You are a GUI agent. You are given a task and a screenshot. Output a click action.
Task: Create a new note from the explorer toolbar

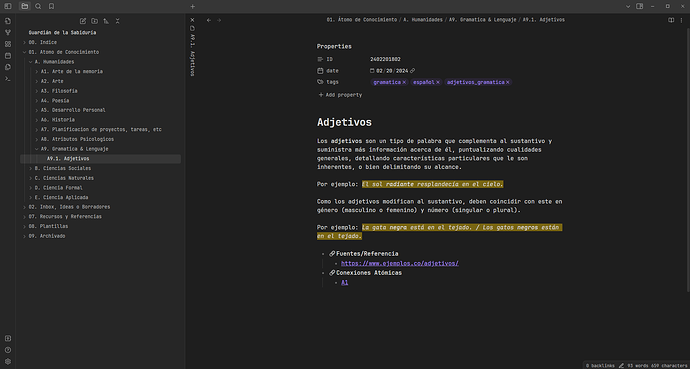coord(83,21)
